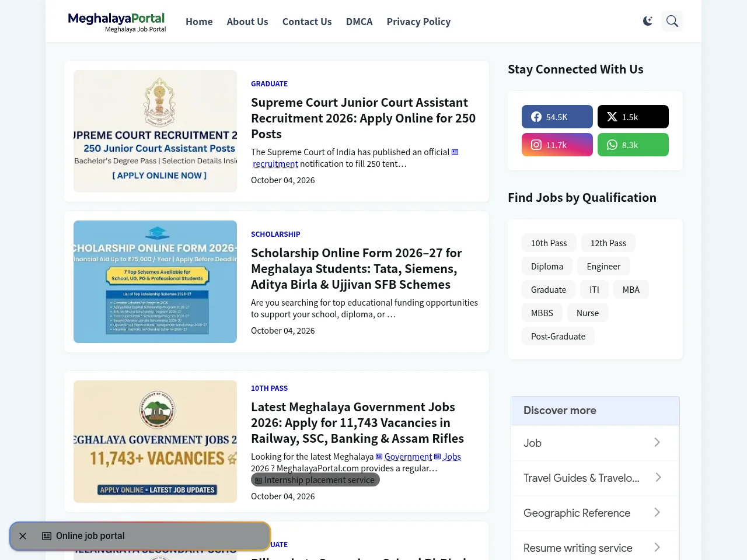Select the MBA qualification tag
The image size is (747, 560).
point(631,290)
